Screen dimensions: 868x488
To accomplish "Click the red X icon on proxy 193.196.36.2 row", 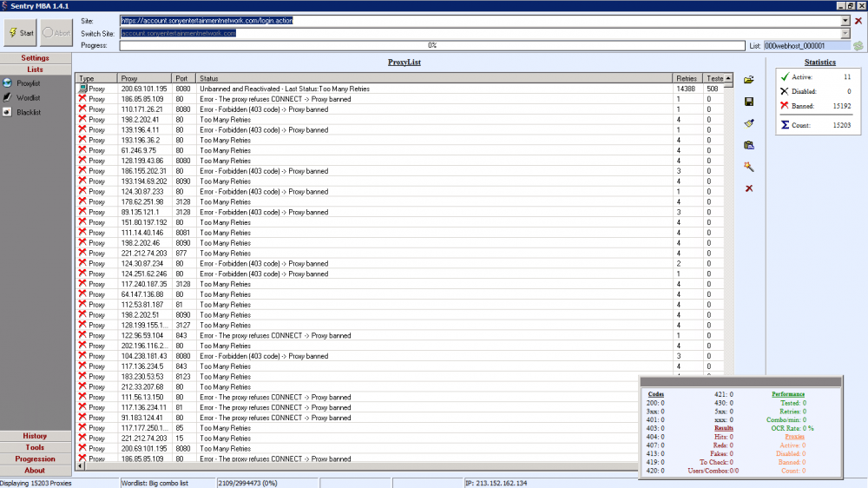I will pos(82,140).
